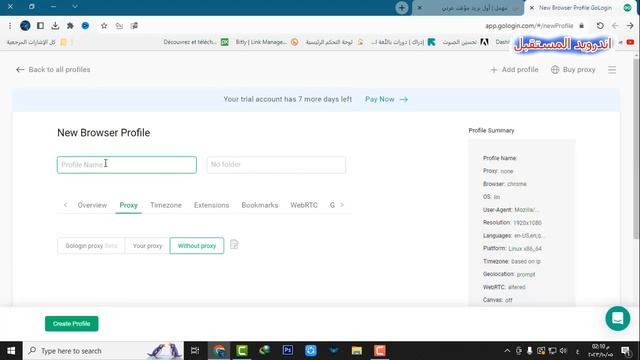Click the Pay Now link

[386, 99]
